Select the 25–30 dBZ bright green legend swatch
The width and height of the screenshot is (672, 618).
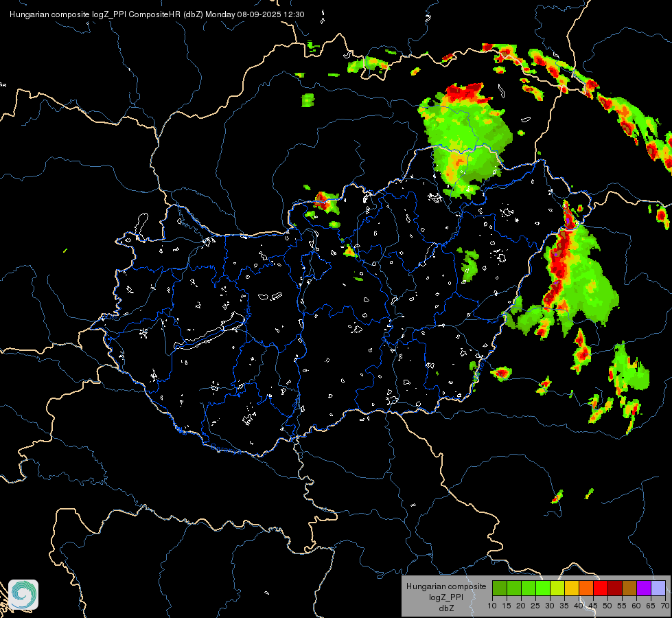[x=542, y=588]
